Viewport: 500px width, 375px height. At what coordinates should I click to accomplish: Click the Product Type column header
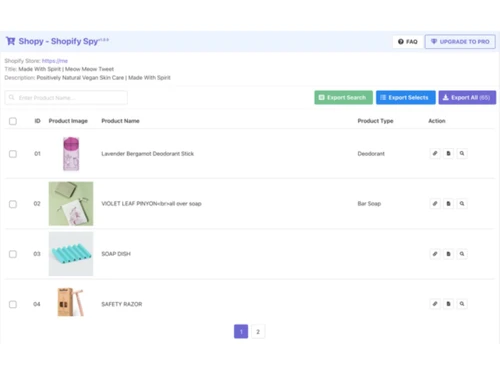(375, 121)
